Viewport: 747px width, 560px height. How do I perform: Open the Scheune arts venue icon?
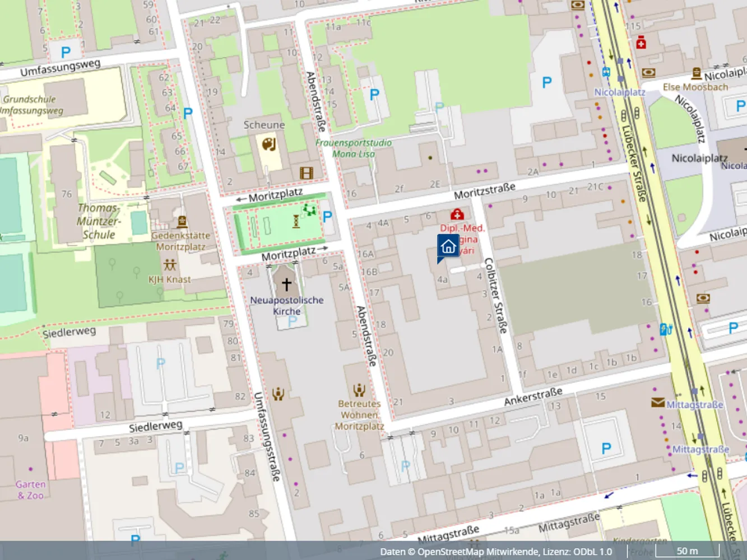point(269,144)
